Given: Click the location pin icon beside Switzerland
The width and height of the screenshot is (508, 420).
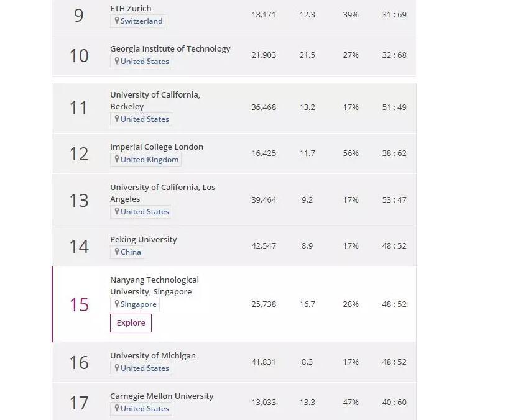Looking at the screenshot, I should point(116,21).
